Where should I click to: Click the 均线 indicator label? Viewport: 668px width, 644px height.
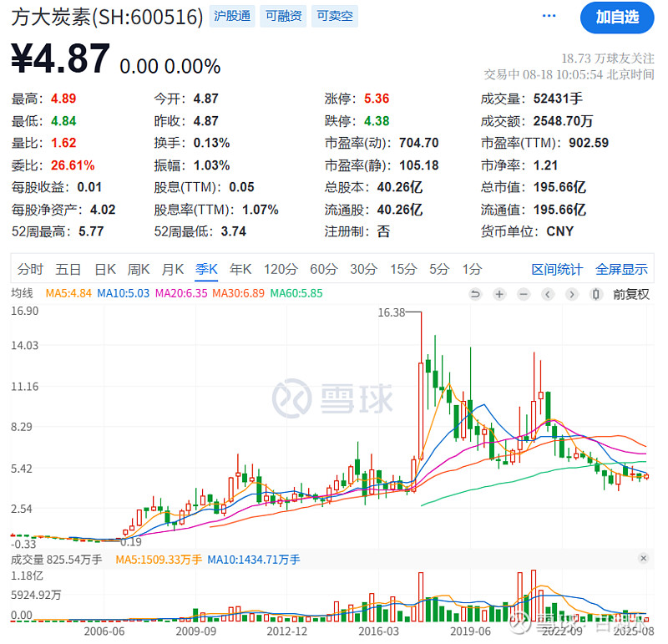22,293
